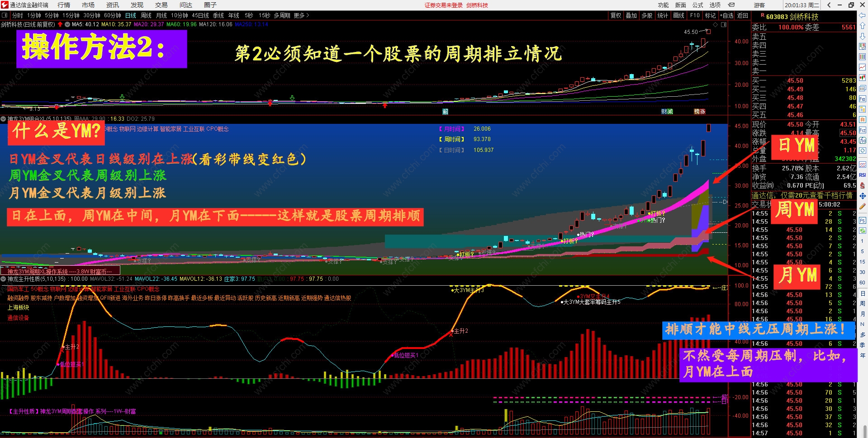
Task: Click the down arrow sidebar icon
Action: click(x=863, y=36)
